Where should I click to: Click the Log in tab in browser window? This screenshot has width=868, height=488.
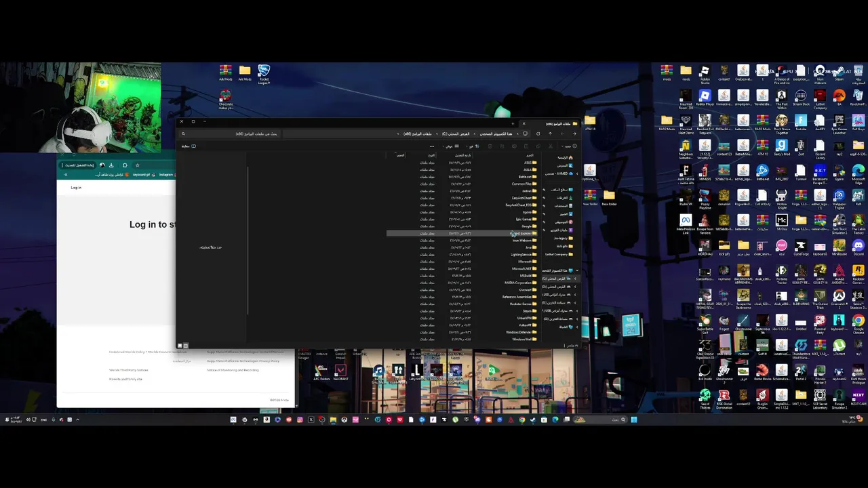click(x=76, y=187)
